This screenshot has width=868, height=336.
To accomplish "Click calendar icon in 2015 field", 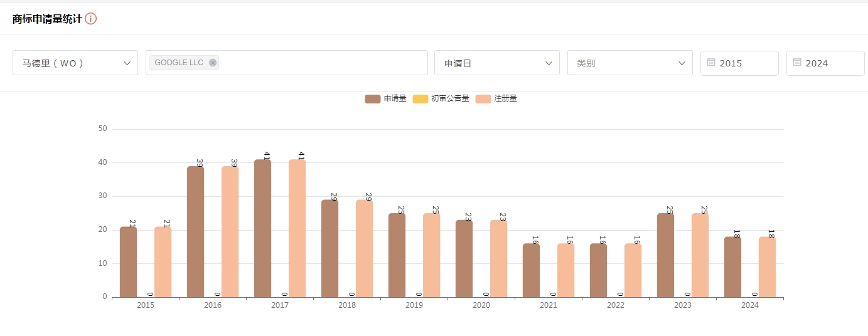I will [x=711, y=63].
